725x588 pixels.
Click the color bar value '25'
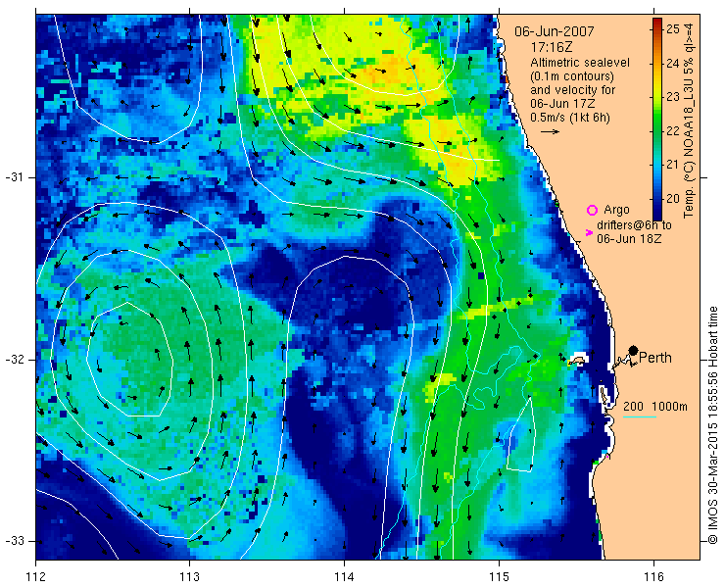coord(673,29)
